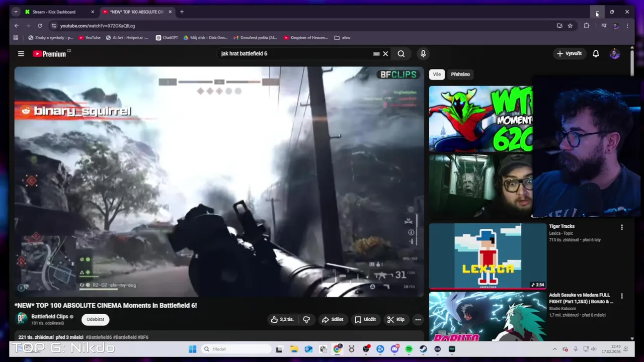
Task: Open the Chrome apps grid in bookmarks bar
Action: (x=16, y=38)
